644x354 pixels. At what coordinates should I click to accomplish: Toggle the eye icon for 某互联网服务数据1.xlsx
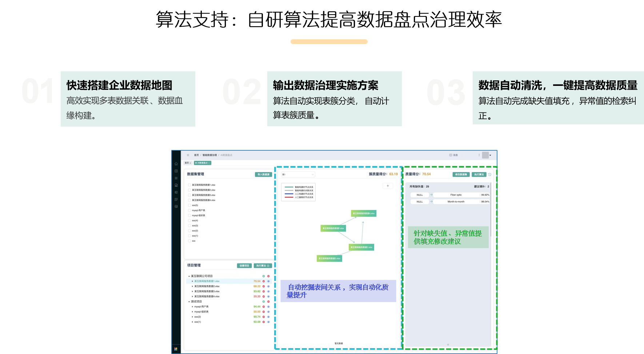point(268,281)
